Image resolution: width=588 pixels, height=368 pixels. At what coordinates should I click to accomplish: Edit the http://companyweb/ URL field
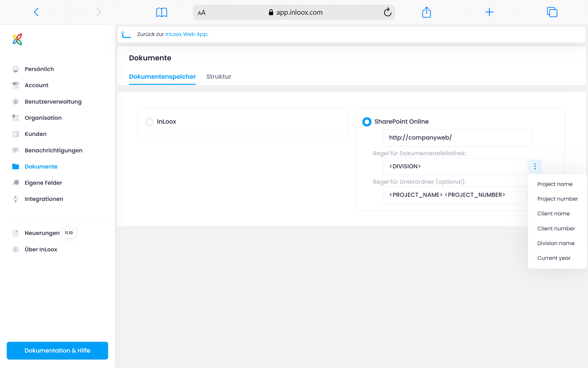pyautogui.click(x=457, y=138)
